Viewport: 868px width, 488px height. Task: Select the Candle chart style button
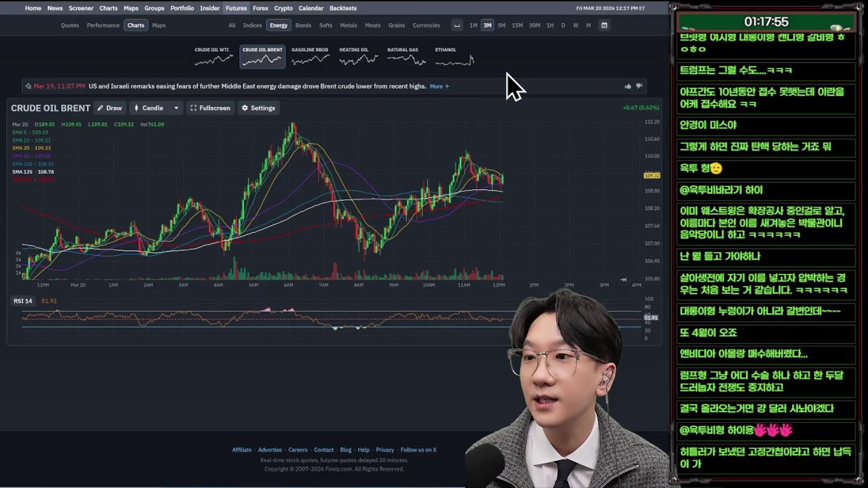pos(149,108)
